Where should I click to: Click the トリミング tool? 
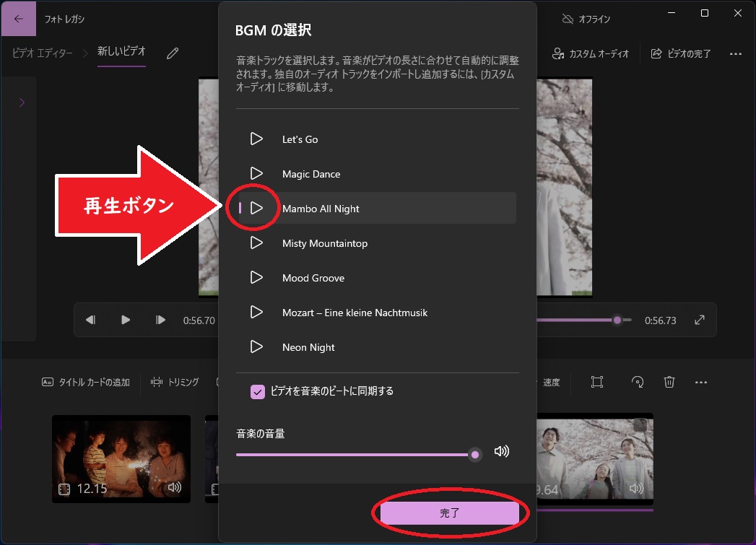[175, 382]
